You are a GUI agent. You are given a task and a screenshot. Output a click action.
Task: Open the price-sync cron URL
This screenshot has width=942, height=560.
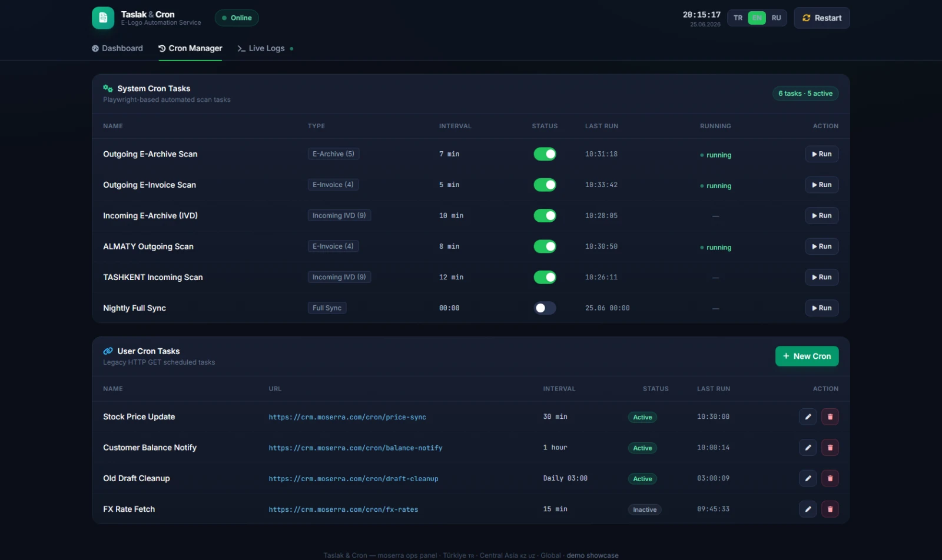[347, 417]
